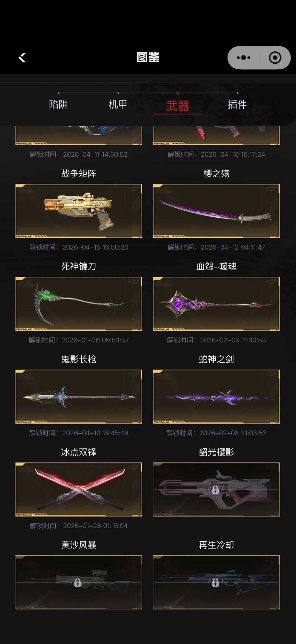
Task: Open the mini program three-dot menu
Action: click(243, 58)
